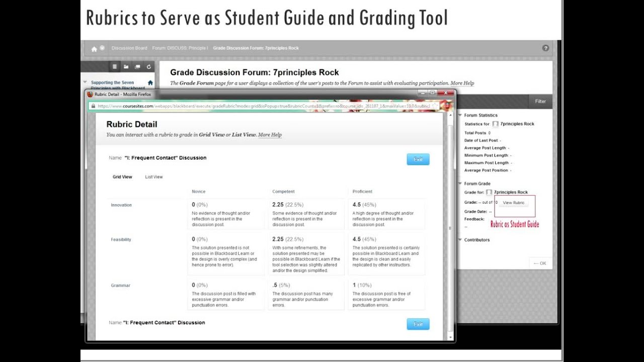Collapse the Supporting the Seven Principles menu item
This screenshot has width=644, height=362.
click(x=85, y=81)
